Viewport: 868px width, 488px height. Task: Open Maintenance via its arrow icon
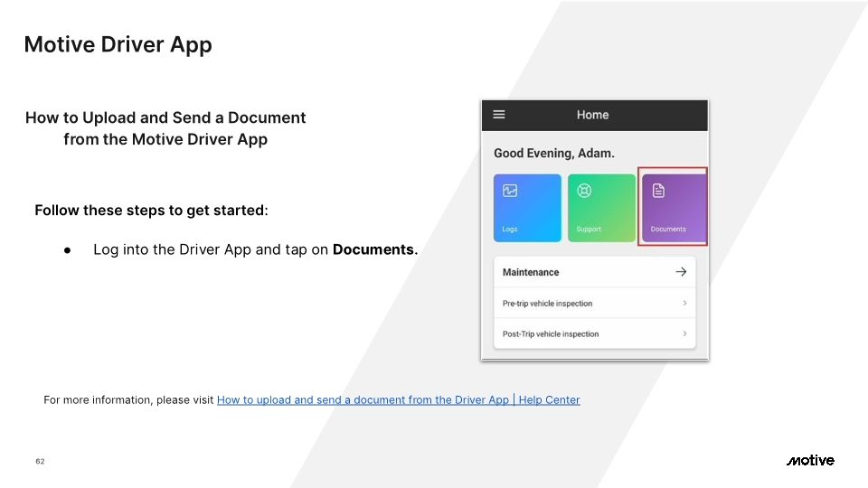tap(681, 272)
